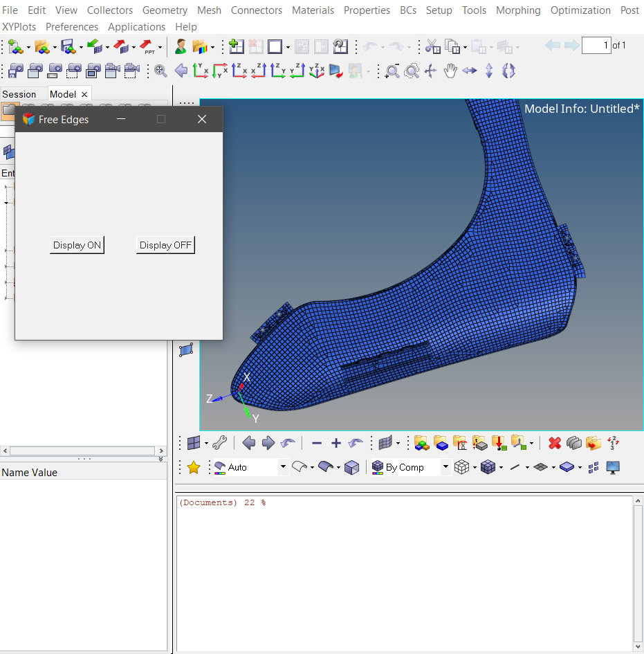Open the Geometry menu
Screen dimensions: 644x654
[165, 10]
